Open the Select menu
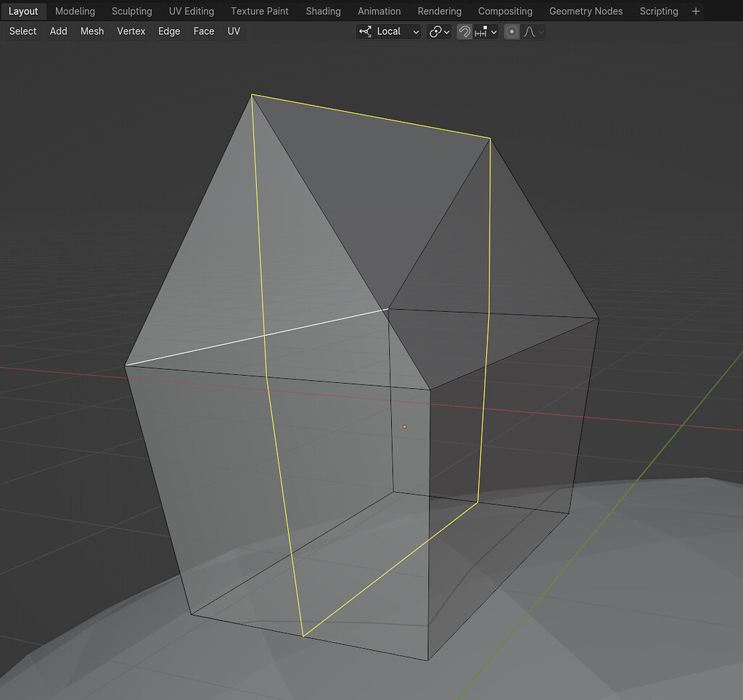Image resolution: width=743 pixels, height=700 pixels. pos(22,31)
